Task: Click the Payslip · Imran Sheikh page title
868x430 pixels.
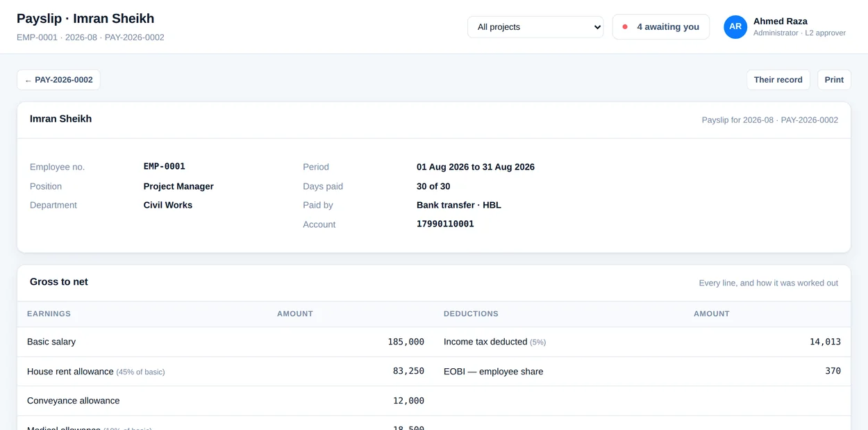Action: click(x=85, y=19)
